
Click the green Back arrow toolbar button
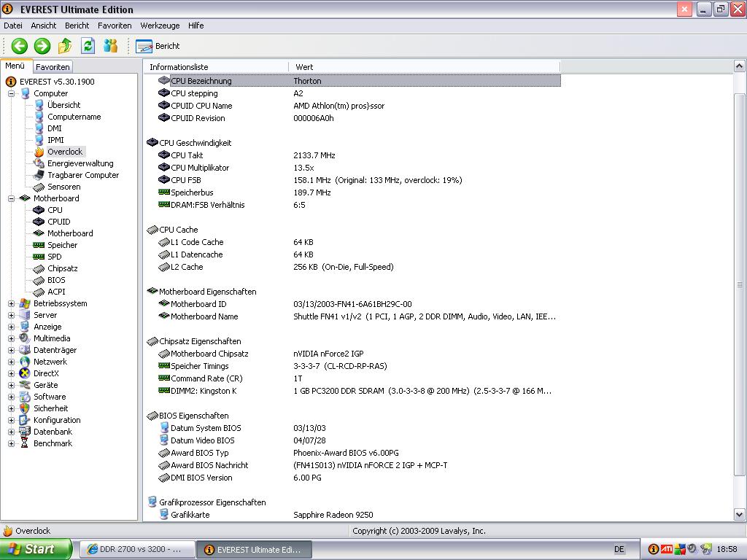[20, 46]
